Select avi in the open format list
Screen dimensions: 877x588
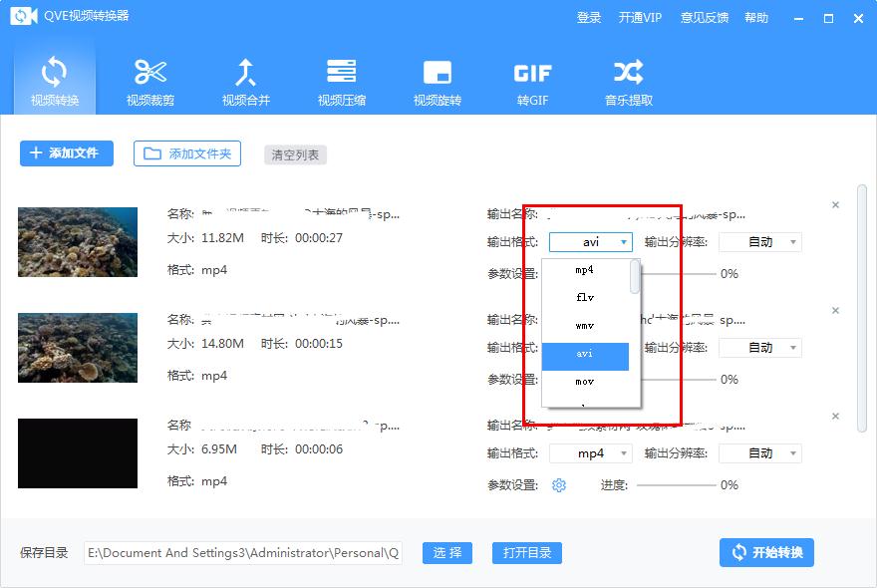pos(586,354)
